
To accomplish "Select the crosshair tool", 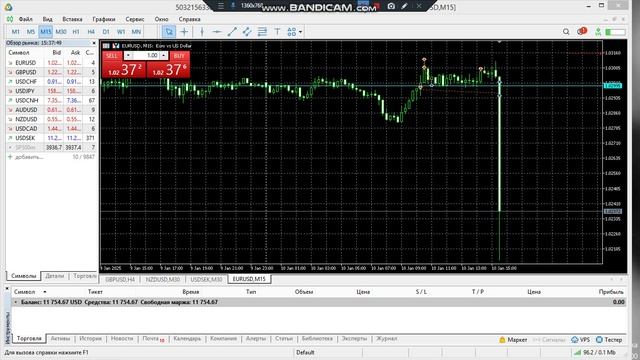I will [184, 32].
